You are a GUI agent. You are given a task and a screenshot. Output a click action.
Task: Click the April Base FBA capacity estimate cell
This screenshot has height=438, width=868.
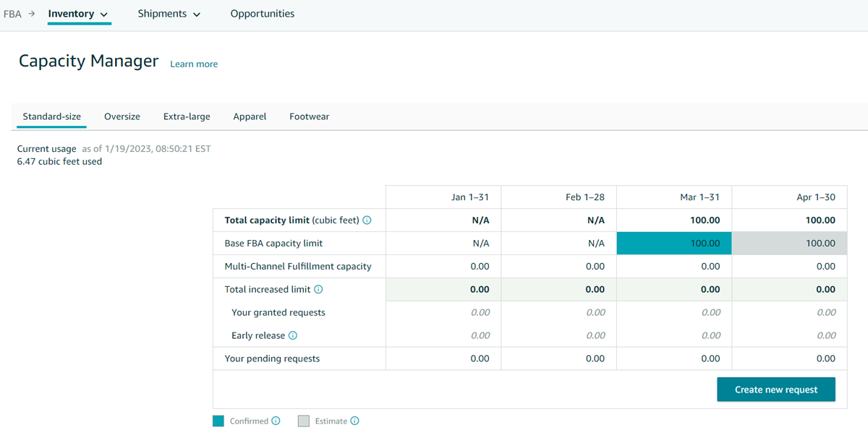pyautogui.click(x=788, y=243)
